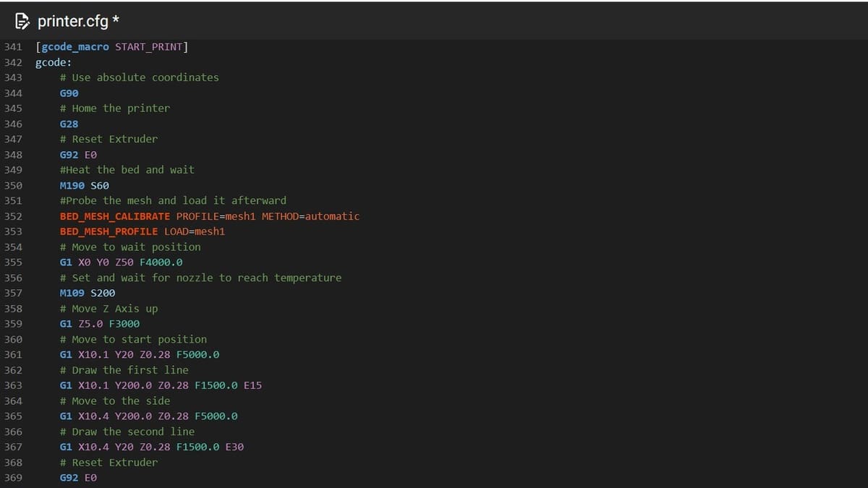The image size is (868, 488).
Task: Click the M190 S60 bed heat line
Action: 85,185
